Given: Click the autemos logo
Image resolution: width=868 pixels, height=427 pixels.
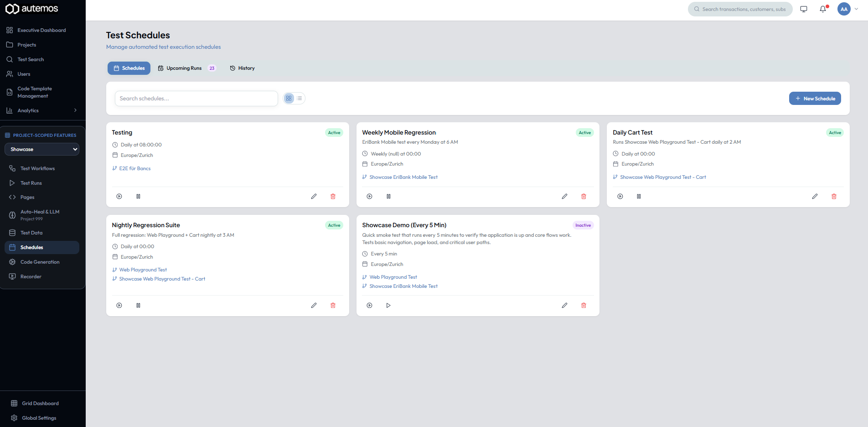Looking at the screenshot, I should click(32, 9).
